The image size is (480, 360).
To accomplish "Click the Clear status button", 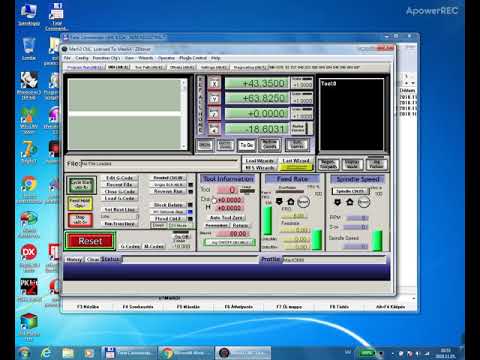I will pos(92,259).
